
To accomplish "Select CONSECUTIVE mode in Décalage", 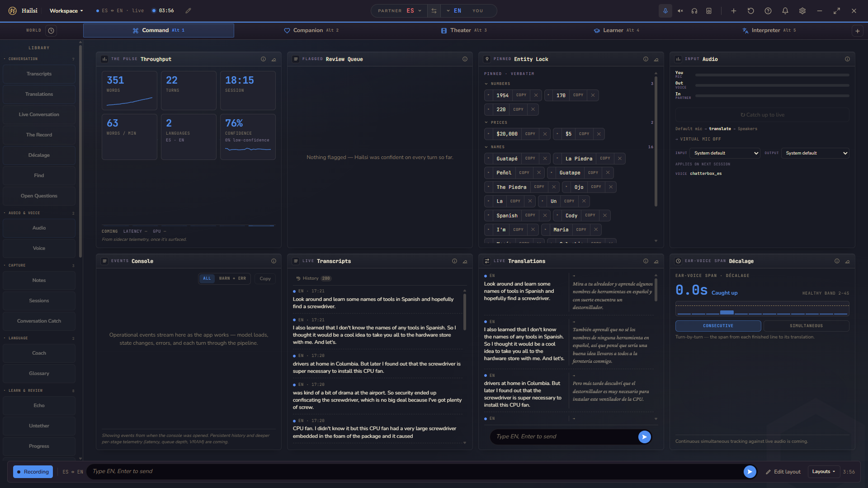I will coord(718,326).
